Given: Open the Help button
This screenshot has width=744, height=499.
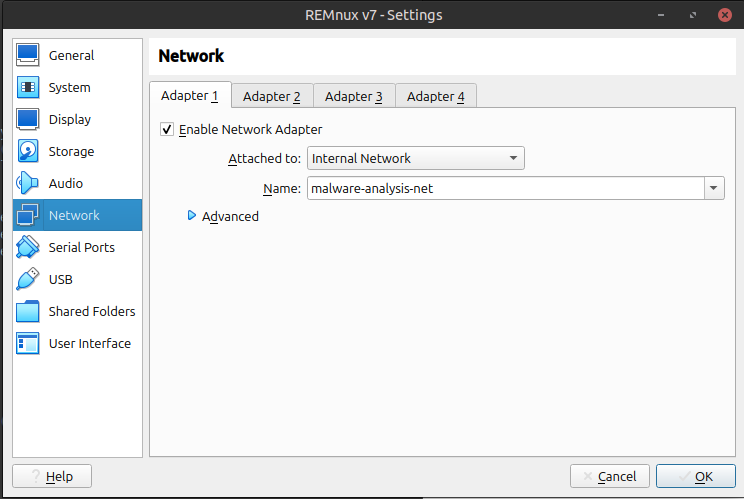Looking at the screenshot, I should pyautogui.click(x=52, y=476).
